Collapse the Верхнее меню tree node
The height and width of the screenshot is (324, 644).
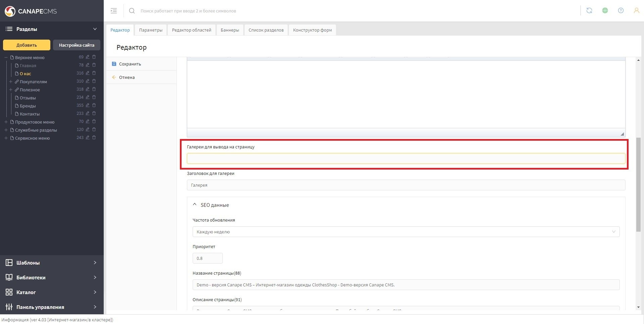click(x=6, y=57)
